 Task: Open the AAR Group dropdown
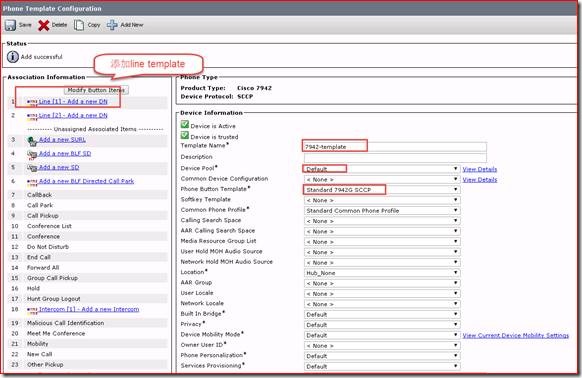(x=382, y=283)
